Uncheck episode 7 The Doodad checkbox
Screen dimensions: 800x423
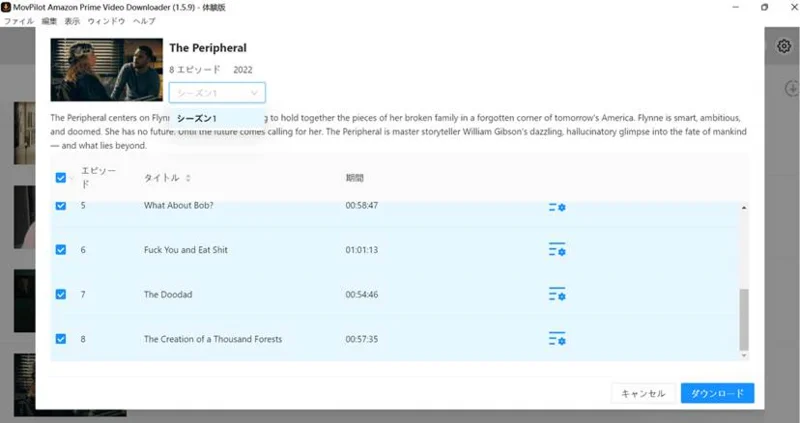(61, 294)
